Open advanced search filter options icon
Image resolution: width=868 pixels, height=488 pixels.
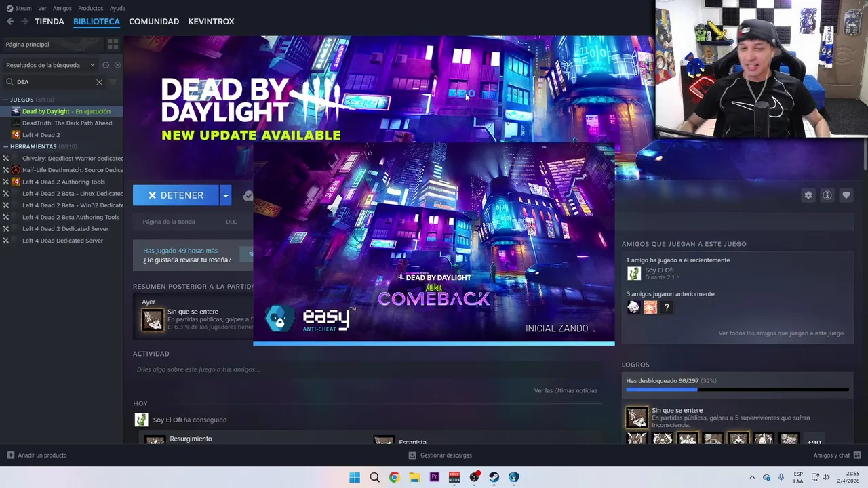pos(113,82)
